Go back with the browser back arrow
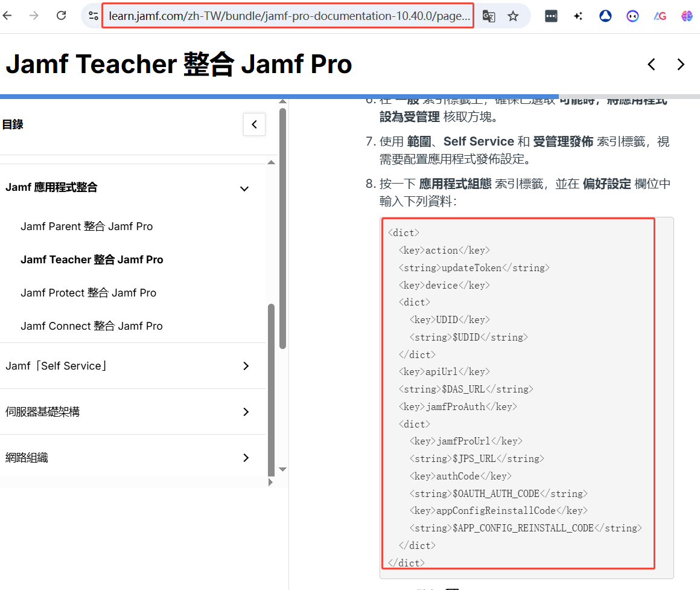This screenshot has width=700, height=590. [7, 16]
